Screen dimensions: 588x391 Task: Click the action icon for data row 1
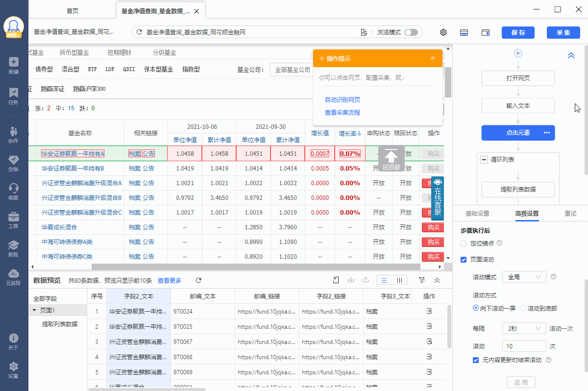click(429, 311)
